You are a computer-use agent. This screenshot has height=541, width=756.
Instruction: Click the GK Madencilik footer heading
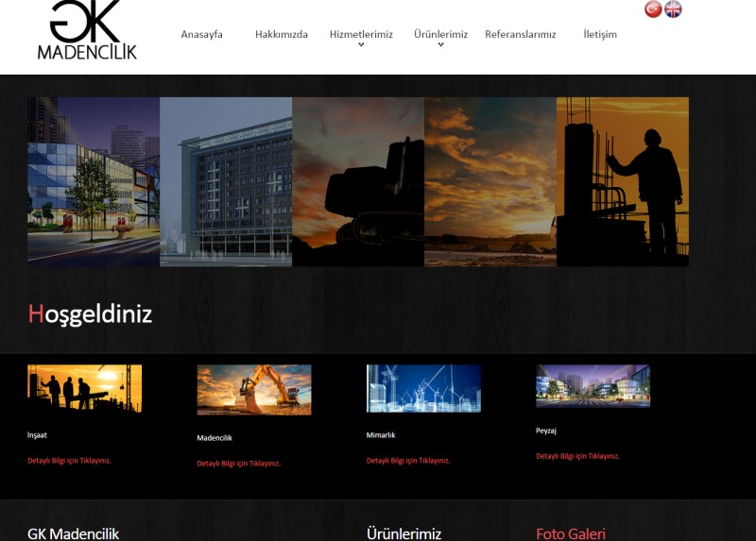pyautogui.click(x=74, y=533)
